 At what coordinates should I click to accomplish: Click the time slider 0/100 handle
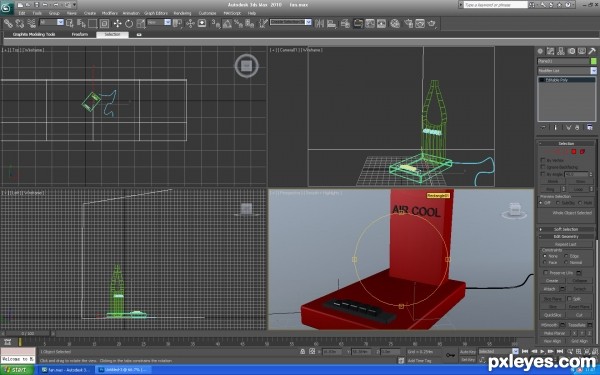coord(28,334)
